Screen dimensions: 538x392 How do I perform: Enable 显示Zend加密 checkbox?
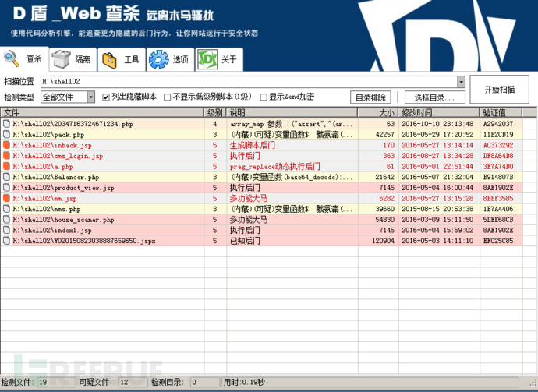pyautogui.click(x=264, y=97)
